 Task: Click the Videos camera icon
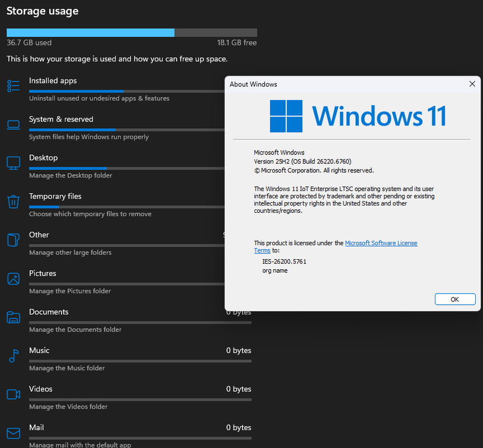click(x=13, y=394)
